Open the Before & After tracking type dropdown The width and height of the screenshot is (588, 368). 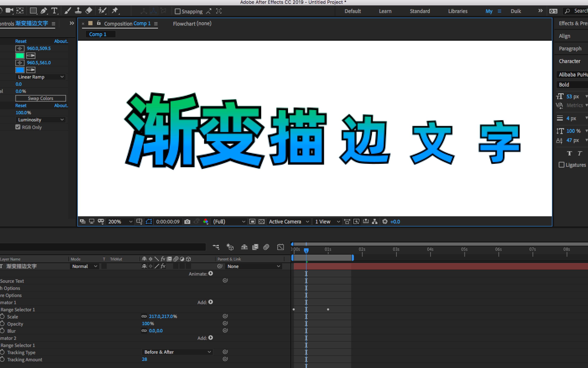177,352
